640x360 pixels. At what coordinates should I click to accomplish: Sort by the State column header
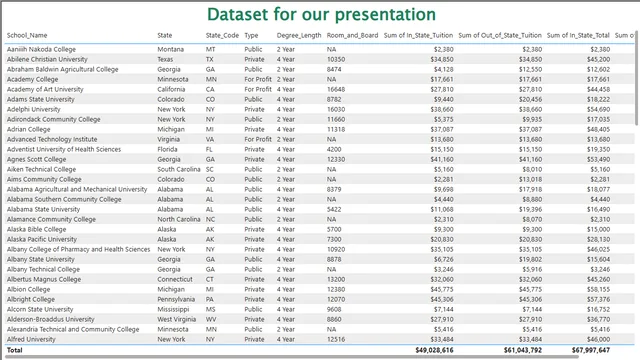point(165,36)
